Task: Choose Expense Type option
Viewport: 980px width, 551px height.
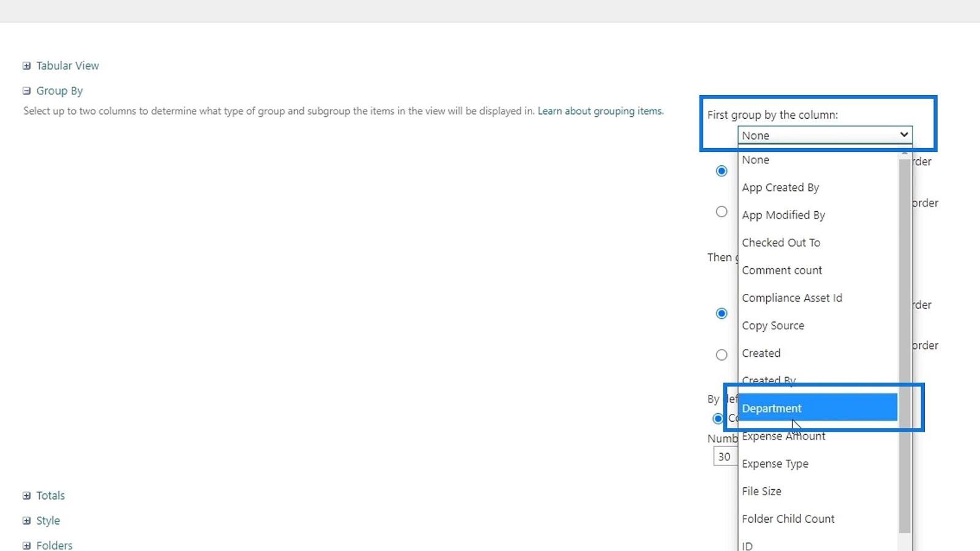Action: point(818,463)
